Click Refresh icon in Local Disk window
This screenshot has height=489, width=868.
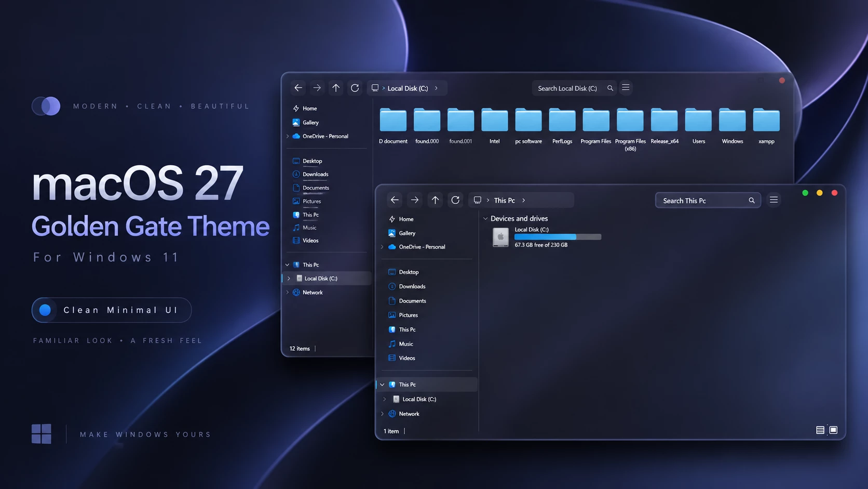coord(355,88)
